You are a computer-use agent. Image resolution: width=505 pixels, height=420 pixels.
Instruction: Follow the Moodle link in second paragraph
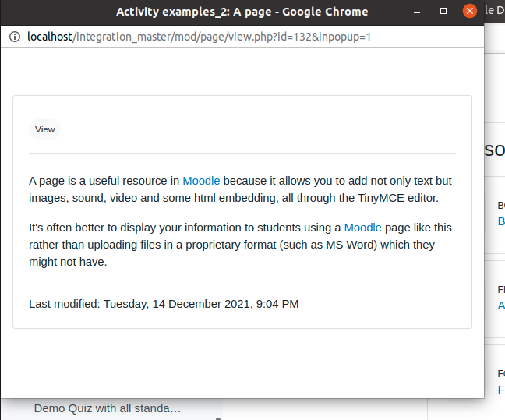pos(363,228)
